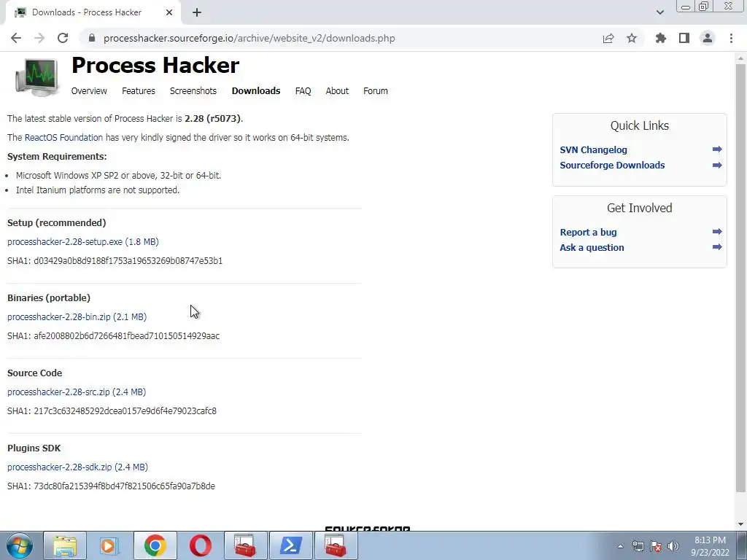
Task: Click the lock icon in address bar
Action: (x=92, y=38)
